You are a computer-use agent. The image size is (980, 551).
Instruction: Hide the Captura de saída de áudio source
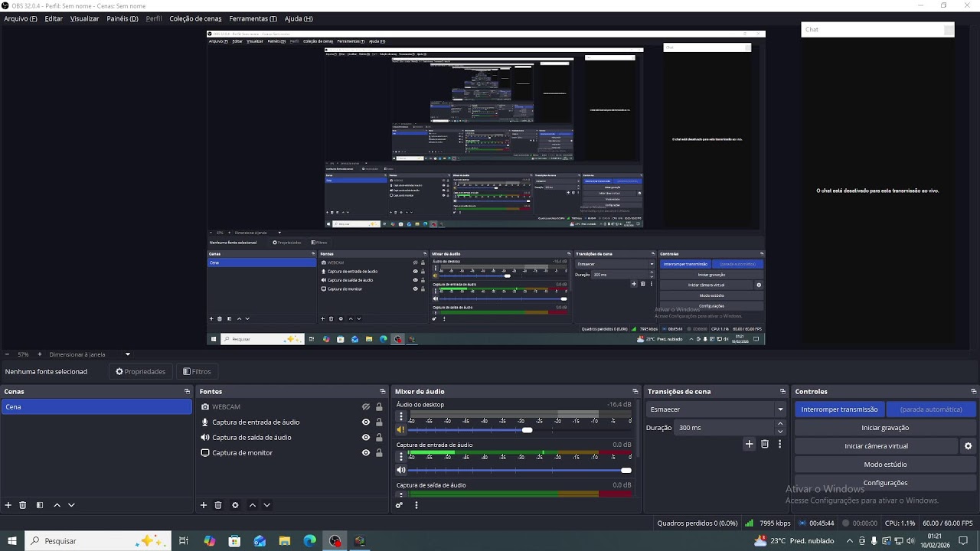[x=366, y=438]
